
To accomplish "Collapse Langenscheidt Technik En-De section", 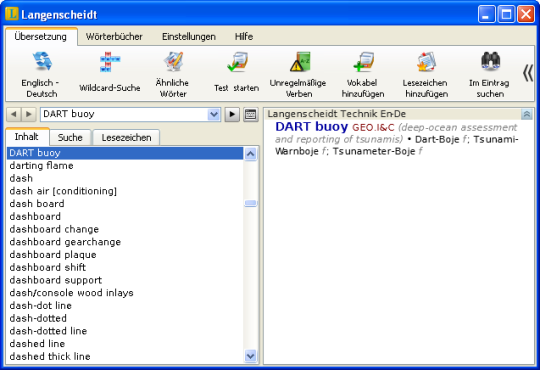I will pyautogui.click(x=527, y=114).
